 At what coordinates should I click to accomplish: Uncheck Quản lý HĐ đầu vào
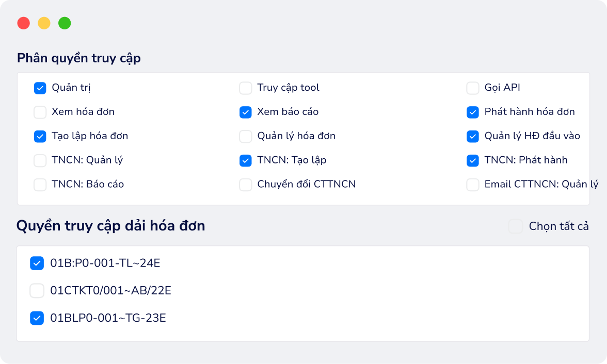coord(473,137)
